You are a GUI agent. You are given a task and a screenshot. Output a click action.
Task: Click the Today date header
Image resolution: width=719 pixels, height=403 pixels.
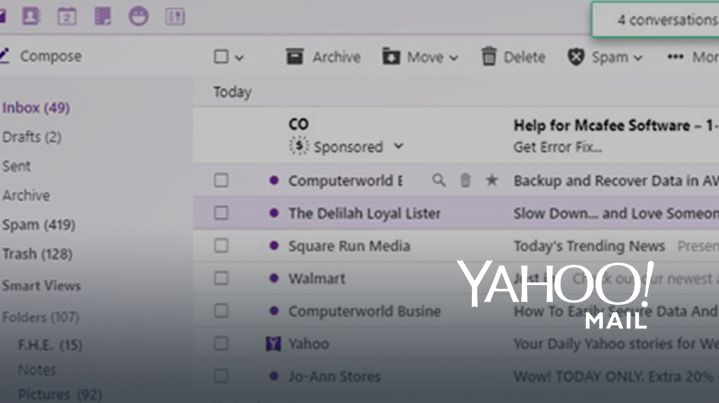[x=232, y=92]
